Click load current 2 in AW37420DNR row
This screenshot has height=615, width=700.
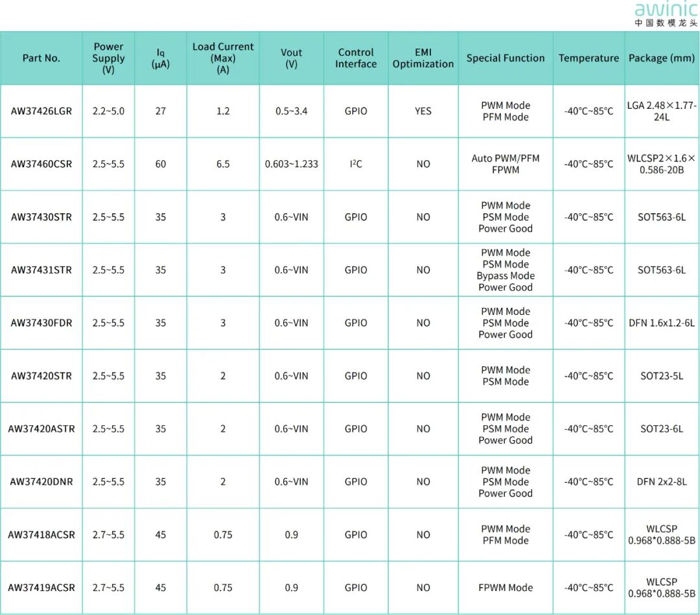223,482
